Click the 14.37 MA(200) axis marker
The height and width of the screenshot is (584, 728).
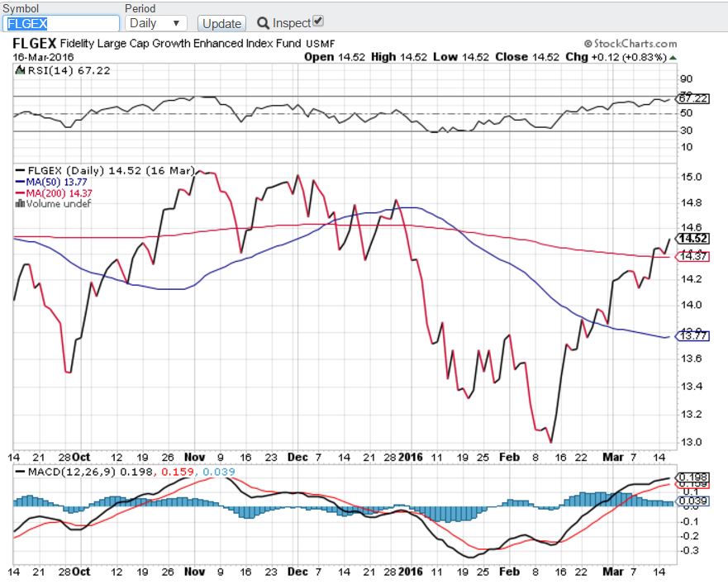click(692, 256)
